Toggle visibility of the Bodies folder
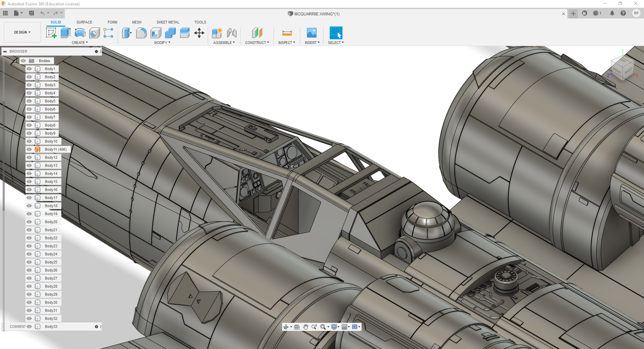This screenshot has height=349, width=644. click(23, 61)
